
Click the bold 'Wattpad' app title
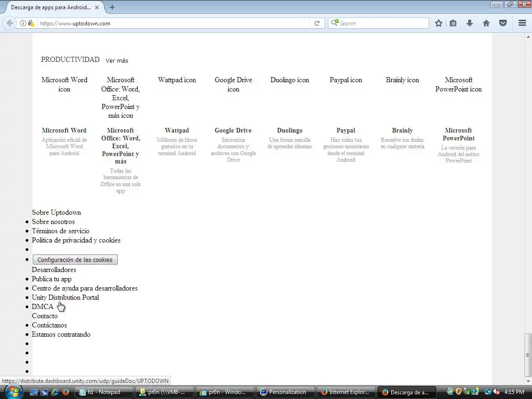pos(177,130)
